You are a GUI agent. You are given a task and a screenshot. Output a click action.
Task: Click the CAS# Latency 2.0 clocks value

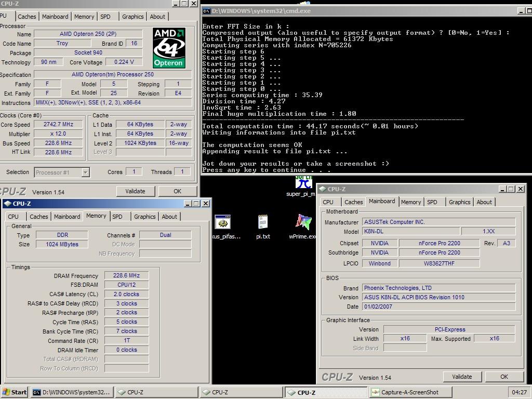coord(127,294)
